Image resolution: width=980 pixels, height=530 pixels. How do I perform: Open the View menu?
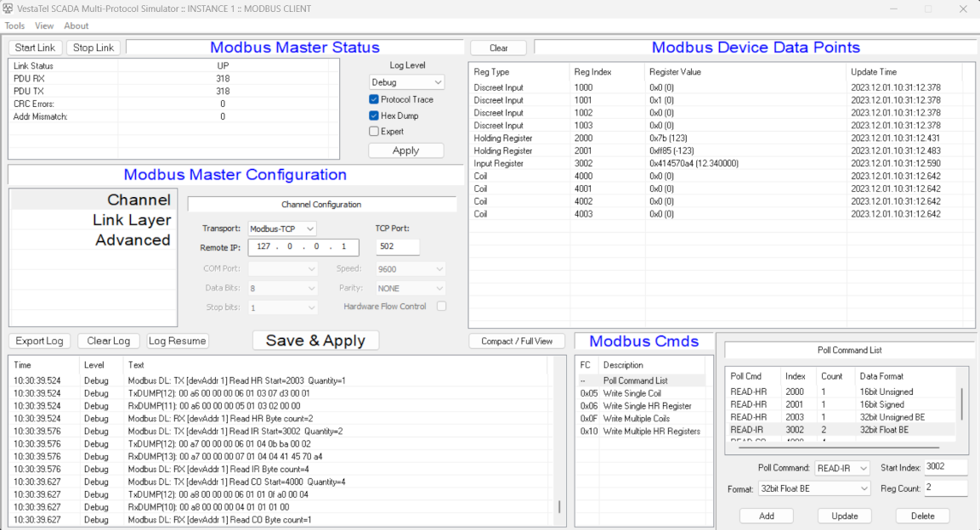click(44, 26)
